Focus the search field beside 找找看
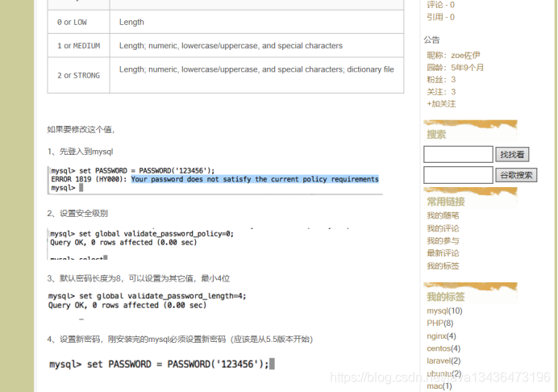This screenshot has width=558, height=392. [458, 155]
